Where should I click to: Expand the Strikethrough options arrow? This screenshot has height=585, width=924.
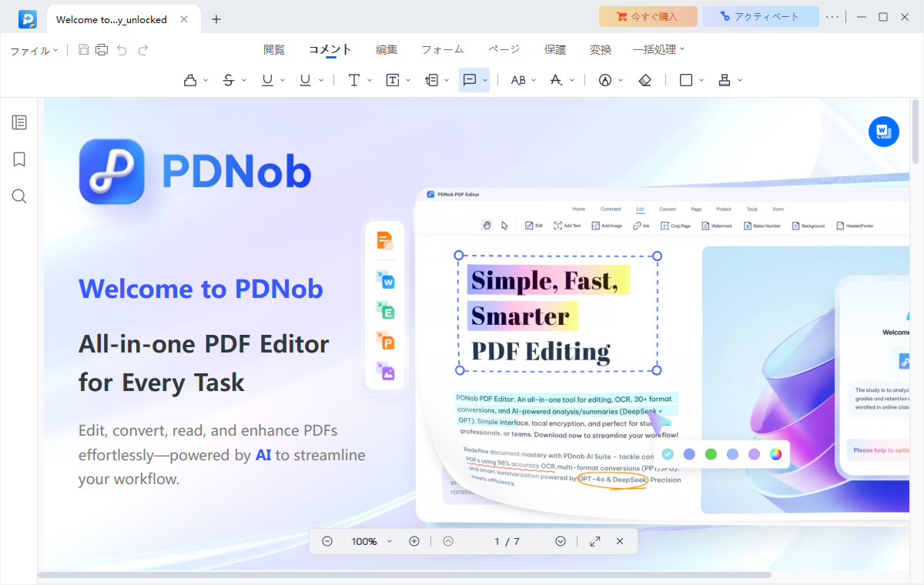point(245,80)
